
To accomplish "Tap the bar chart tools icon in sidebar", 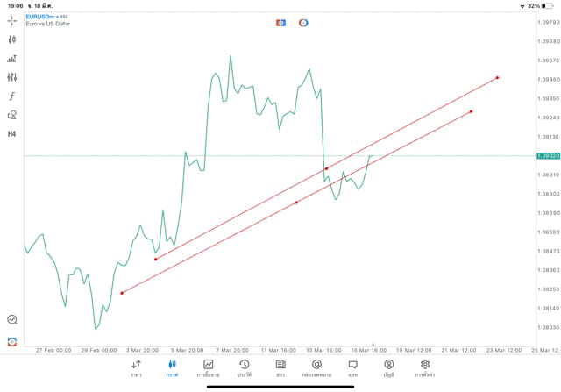I will tap(12, 59).
